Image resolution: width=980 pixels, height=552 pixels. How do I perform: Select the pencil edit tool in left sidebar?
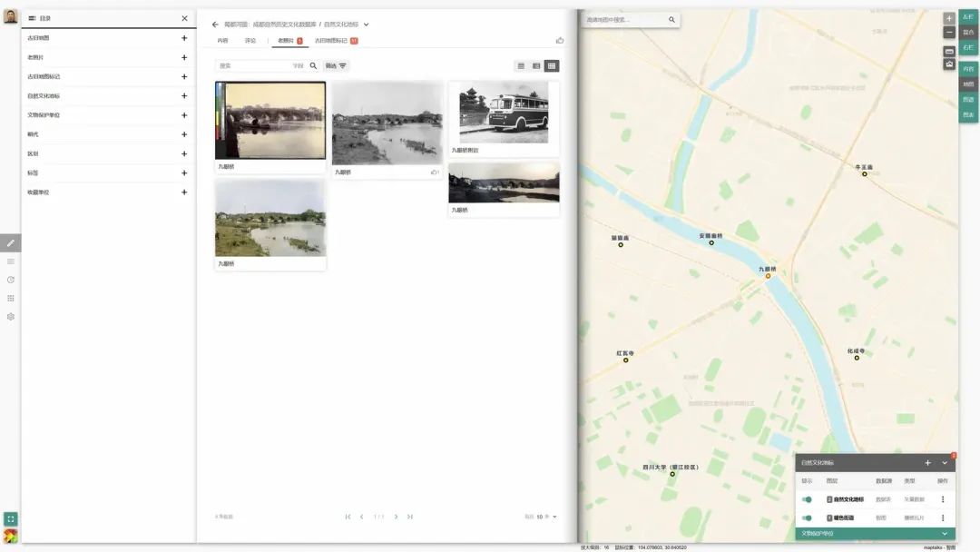pyautogui.click(x=11, y=242)
